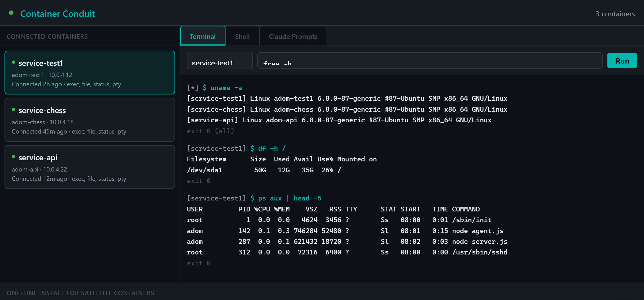Click the [service-test1] uname output line
This screenshot has height=300, width=644.
[347, 98]
